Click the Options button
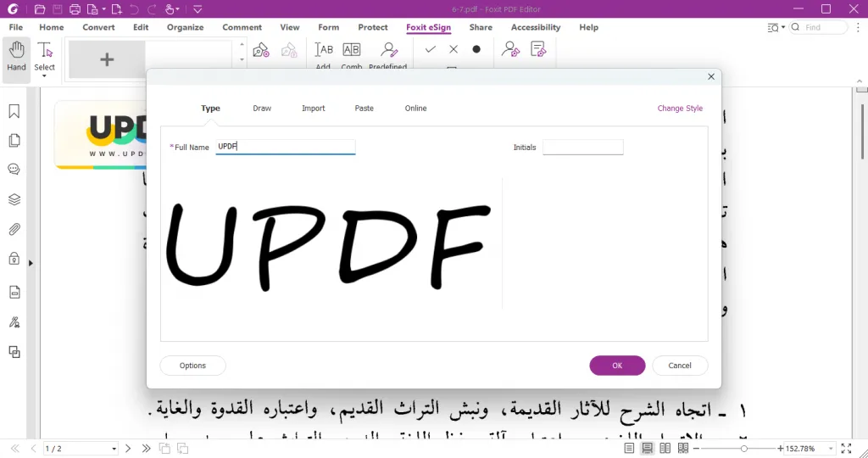Screen dimensions: 868x458 (192, 366)
